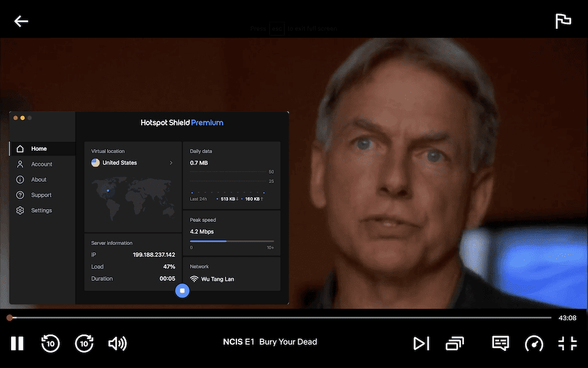The height and width of the screenshot is (368, 588).
Task: Click the world map in Hotspot Shield
Action: tap(133, 199)
